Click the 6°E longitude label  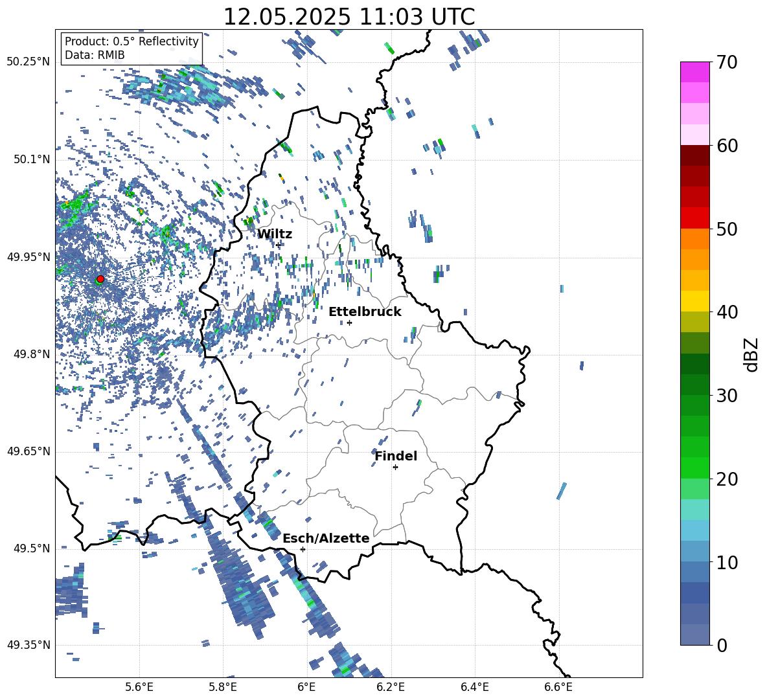(x=306, y=687)
